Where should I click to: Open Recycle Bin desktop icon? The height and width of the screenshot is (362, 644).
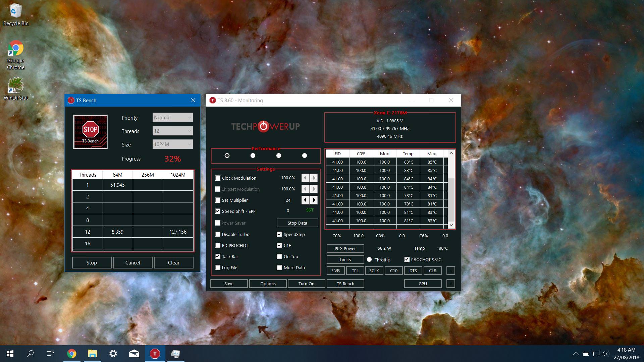pos(16,14)
